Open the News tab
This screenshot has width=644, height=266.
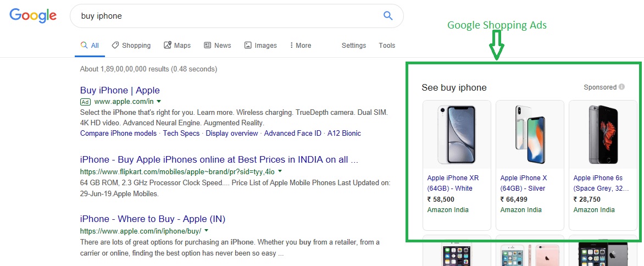[x=218, y=46]
